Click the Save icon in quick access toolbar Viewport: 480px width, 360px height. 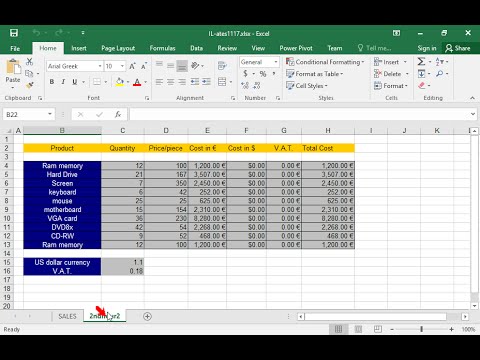[x=14, y=33]
